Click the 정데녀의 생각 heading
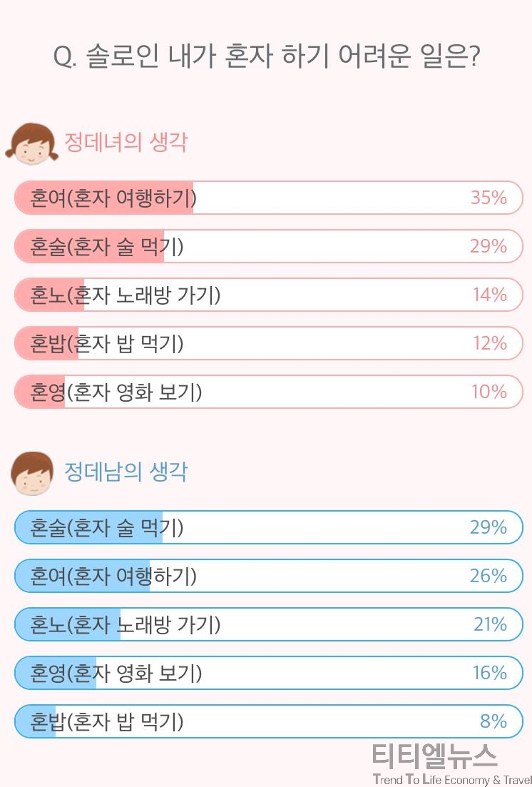Viewport: 532px width, 787px height. 126,142
